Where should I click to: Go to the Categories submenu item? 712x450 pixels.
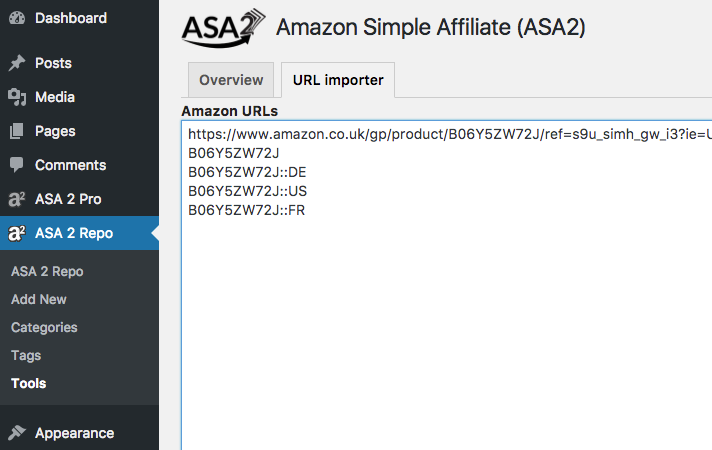[x=44, y=327]
